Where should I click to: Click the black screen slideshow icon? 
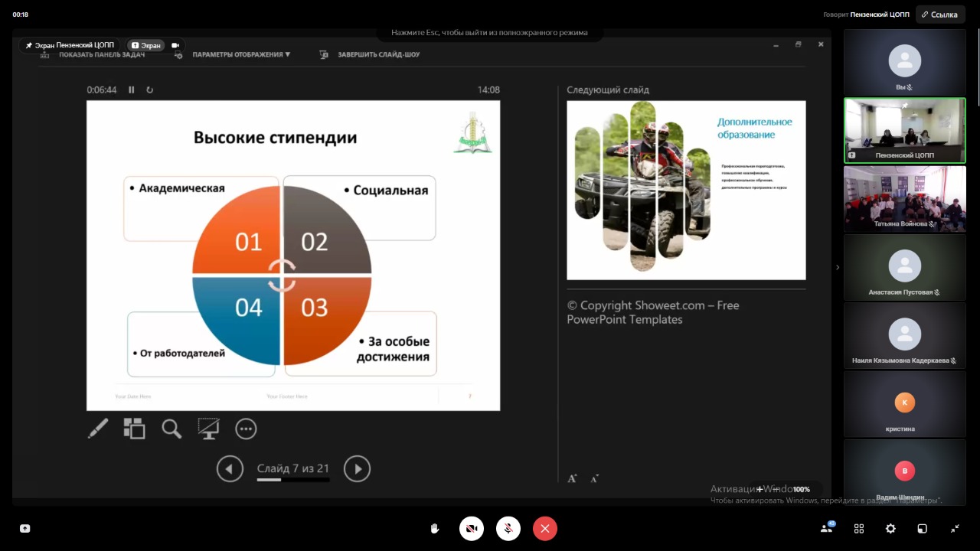pyautogui.click(x=208, y=429)
